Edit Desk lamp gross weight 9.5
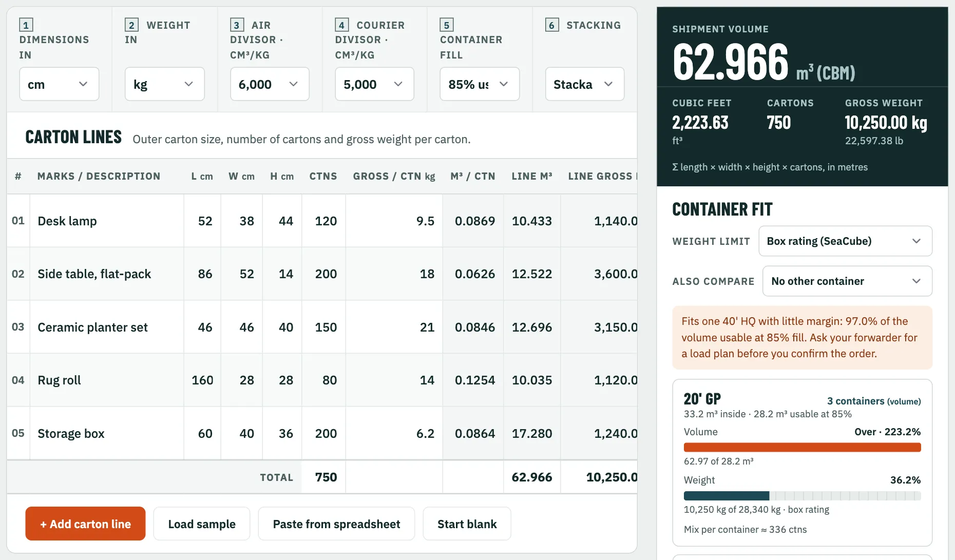Screen dimensions: 955x560 pos(394,221)
